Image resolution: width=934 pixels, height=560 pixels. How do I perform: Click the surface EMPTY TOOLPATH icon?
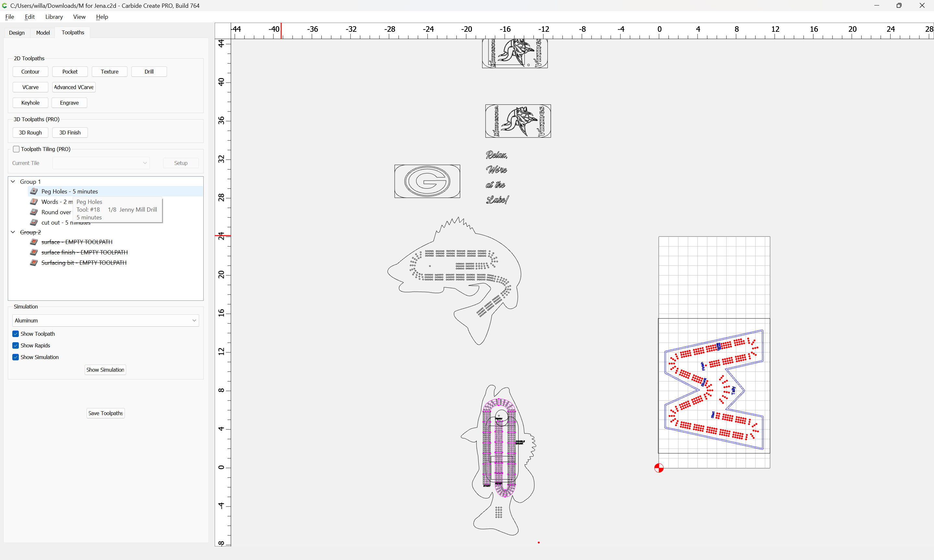[x=34, y=242]
